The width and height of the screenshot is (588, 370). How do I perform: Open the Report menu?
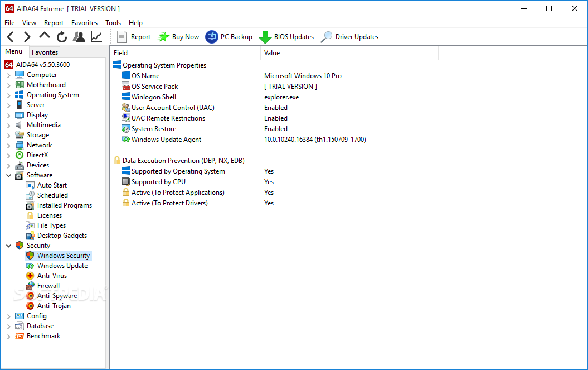[x=54, y=23]
